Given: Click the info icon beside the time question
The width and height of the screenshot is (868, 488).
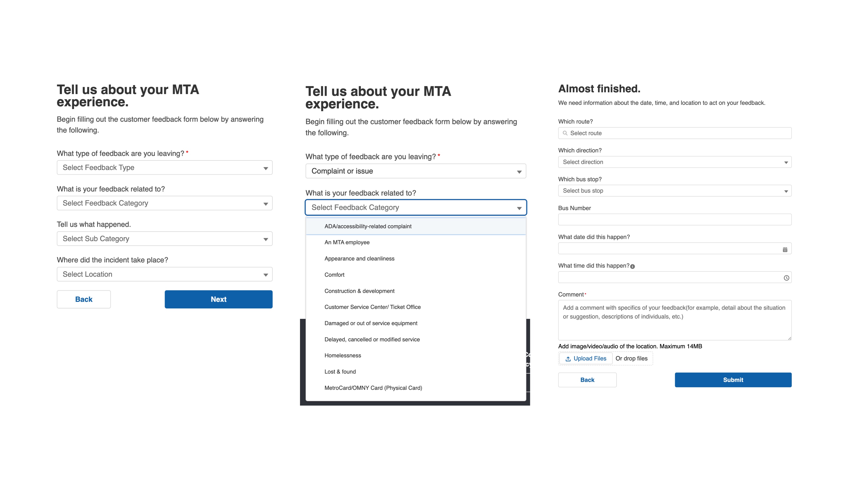Looking at the screenshot, I should [x=633, y=267].
